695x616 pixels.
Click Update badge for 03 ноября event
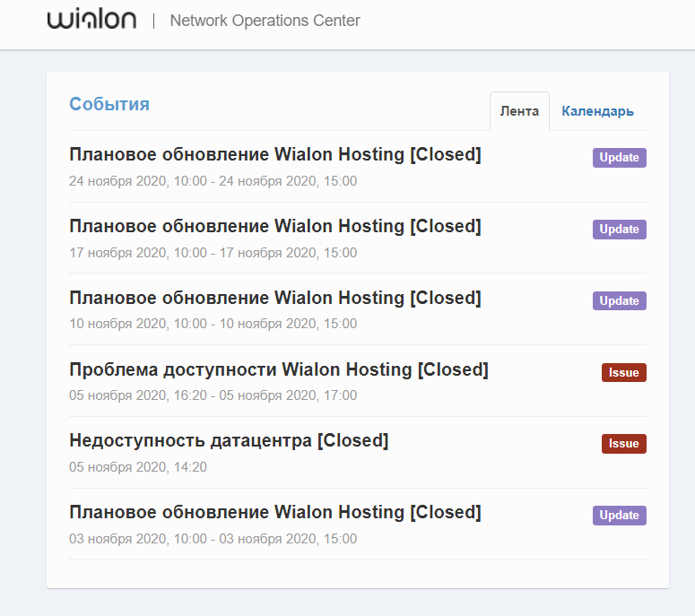pos(619,516)
